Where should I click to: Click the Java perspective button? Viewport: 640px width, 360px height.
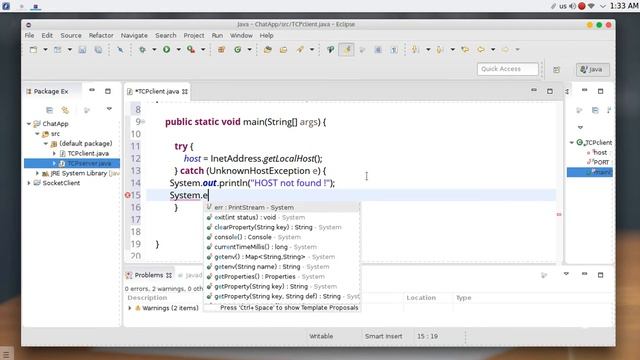point(593,69)
